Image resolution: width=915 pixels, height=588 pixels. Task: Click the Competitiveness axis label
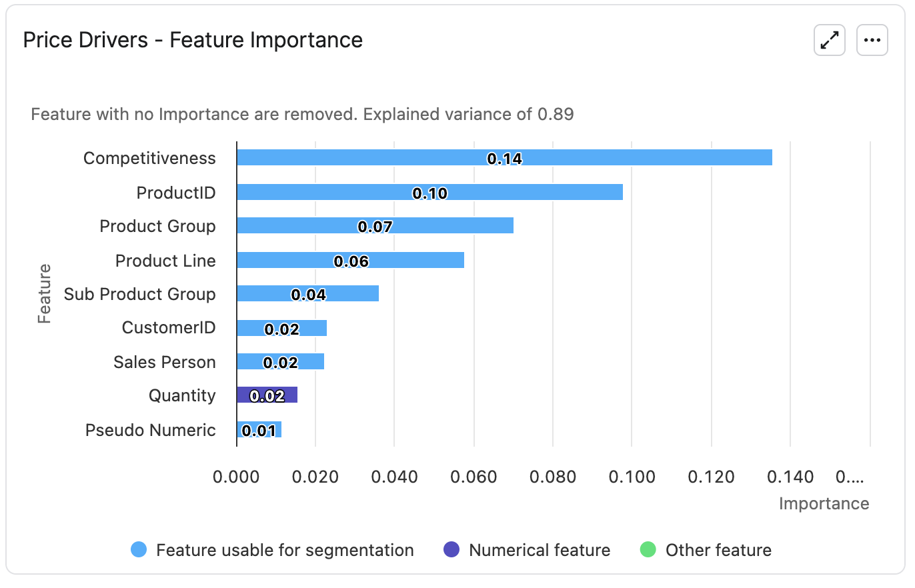pos(149,158)
